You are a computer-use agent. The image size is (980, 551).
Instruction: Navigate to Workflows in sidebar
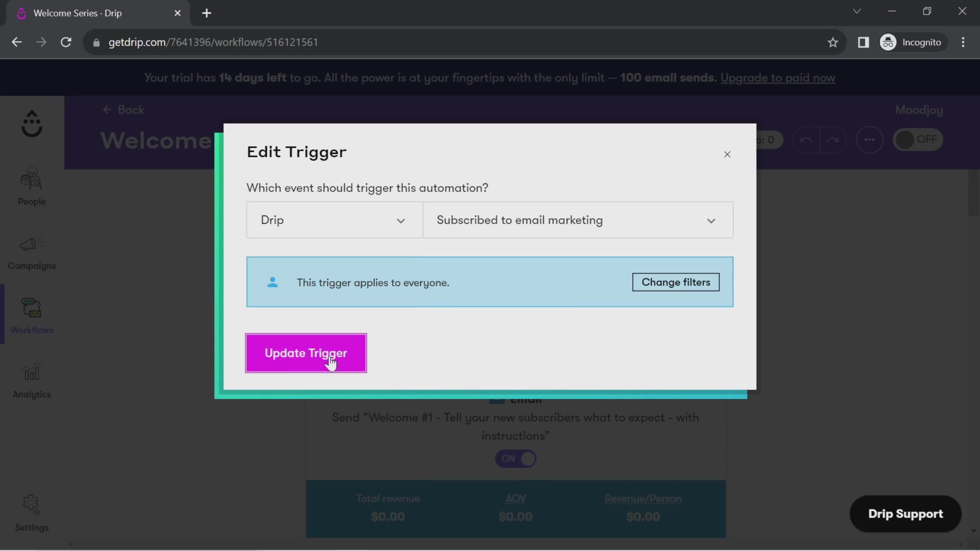click(32, 316)
